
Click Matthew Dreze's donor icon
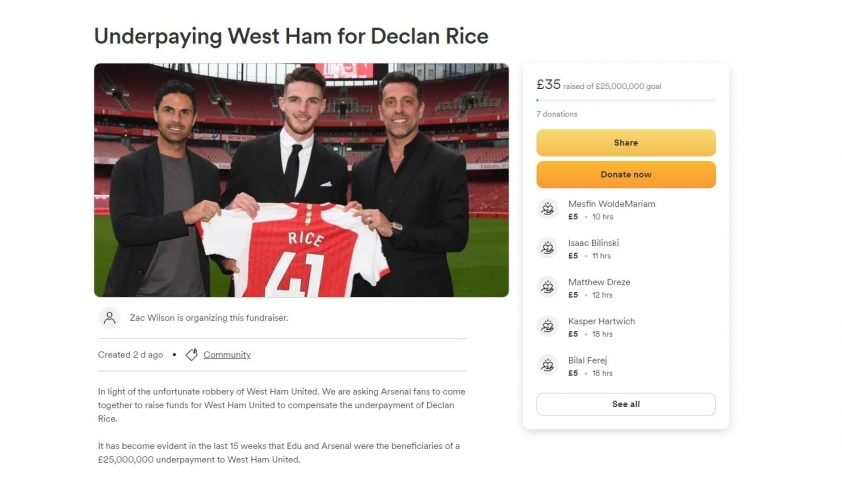[x=547, y=287]
